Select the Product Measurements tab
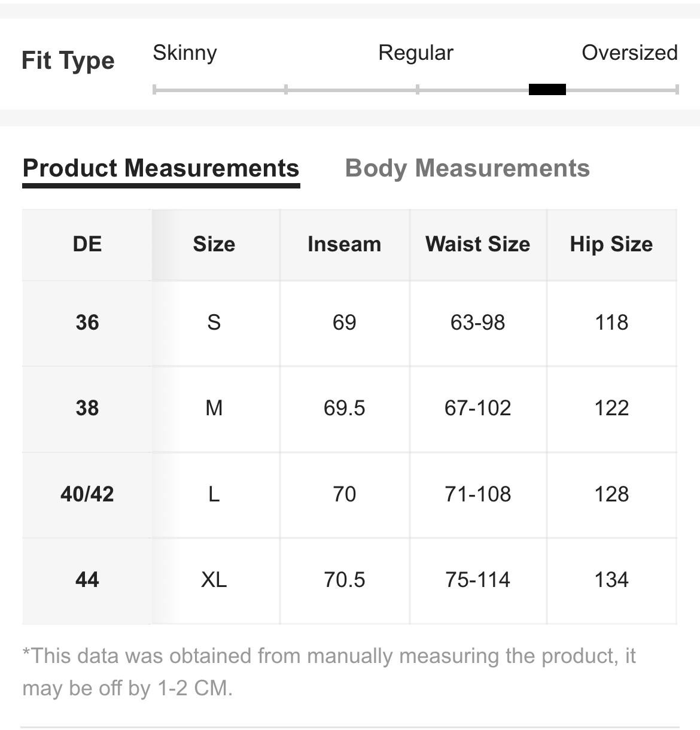Viewport: 700px width, 730px height. 161,168
